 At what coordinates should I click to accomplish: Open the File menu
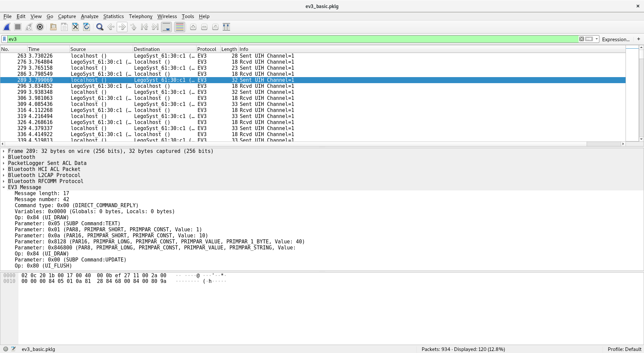tap(7, 16)
